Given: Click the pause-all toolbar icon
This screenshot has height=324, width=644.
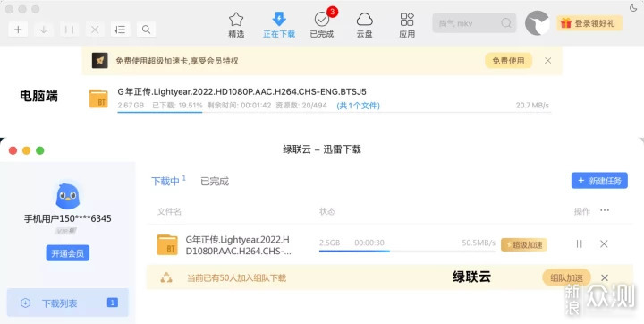Looking at the screenshot, I should point(70,30).
